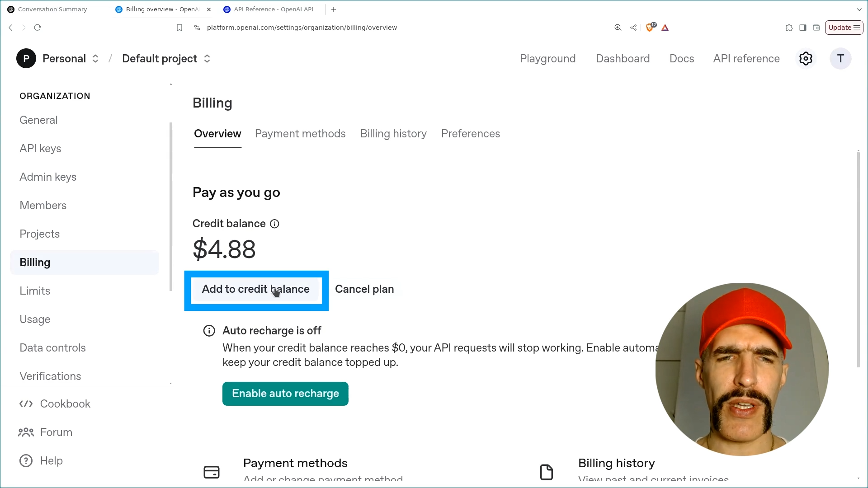868x488 pixels.
Task: Click the Billing history document icon
Action: pos(547,472)
